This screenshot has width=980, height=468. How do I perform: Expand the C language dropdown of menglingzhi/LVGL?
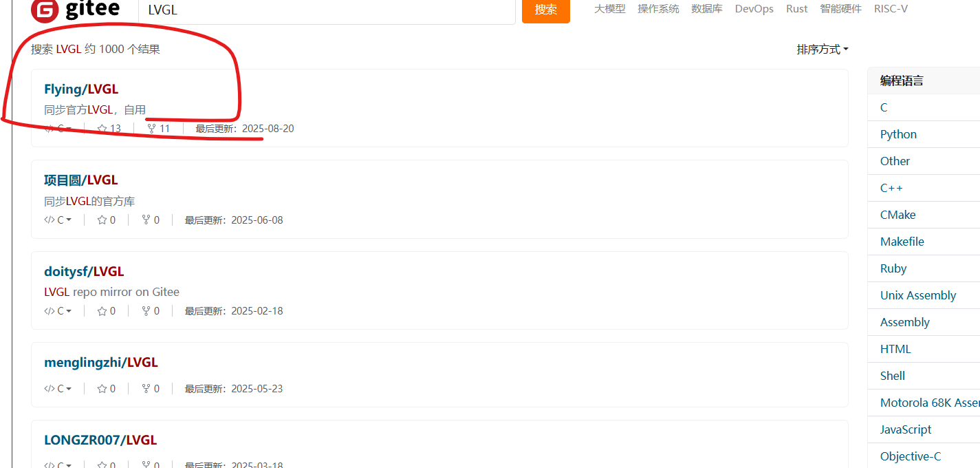65,389
